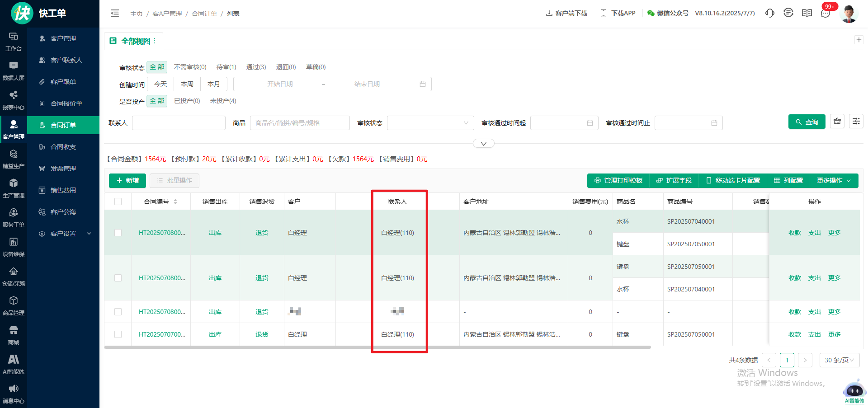Open the messages icon with 99+ badge
Image resolution: width=868 pixels, height=408 pixels.
[x=826, y=13]
